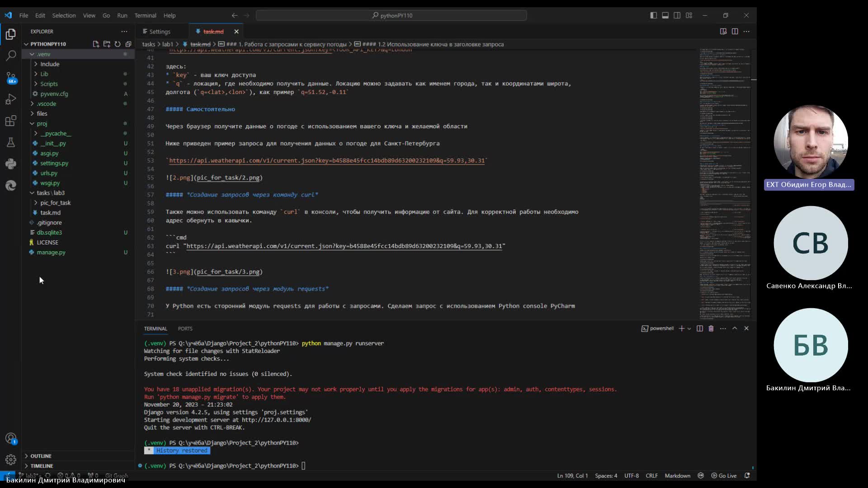868x488 pixels.
Task: Open markdown preview to the side
Action: pos(723,31)
